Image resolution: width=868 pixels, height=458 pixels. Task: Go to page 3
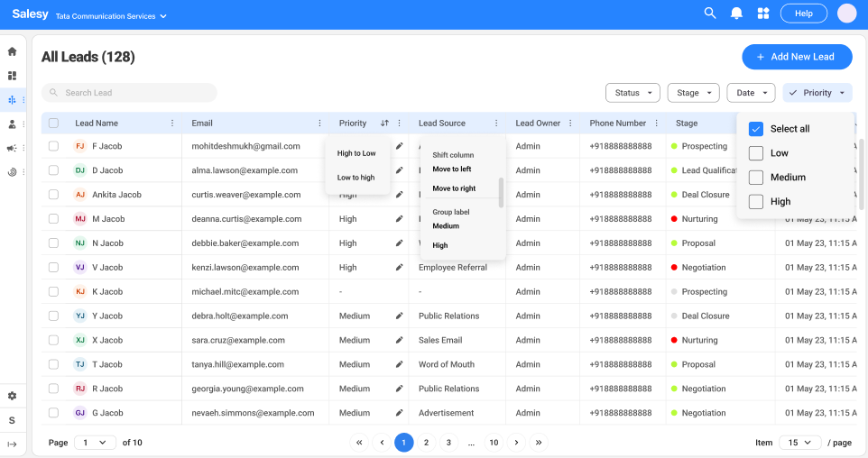coord(448,443)
